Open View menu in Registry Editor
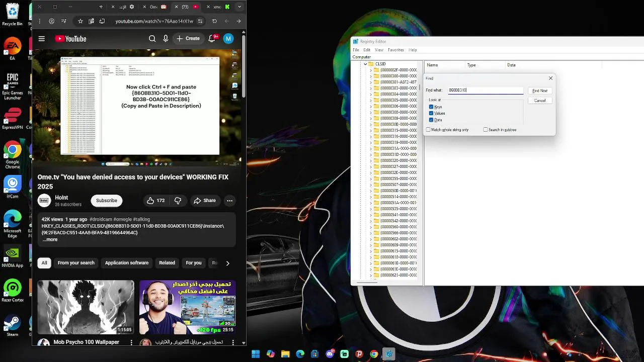644x362 pixels. [x=379, y=50]
